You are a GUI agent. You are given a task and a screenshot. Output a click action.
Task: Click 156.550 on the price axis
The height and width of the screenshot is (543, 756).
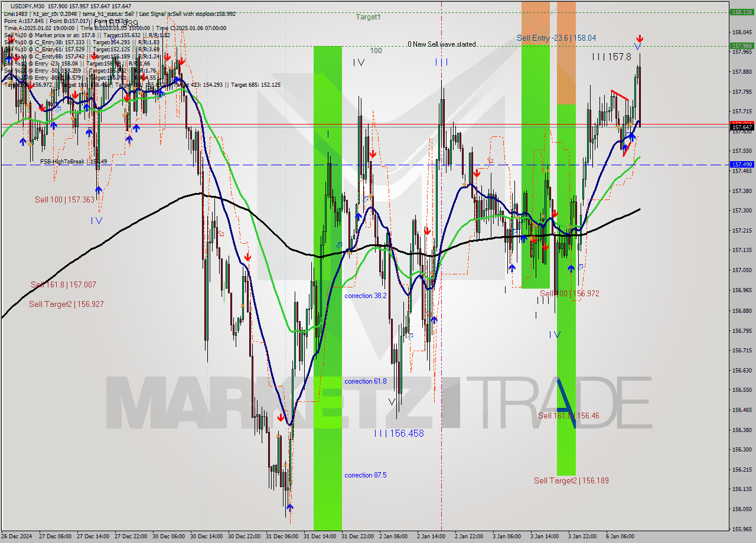(742, 390)
